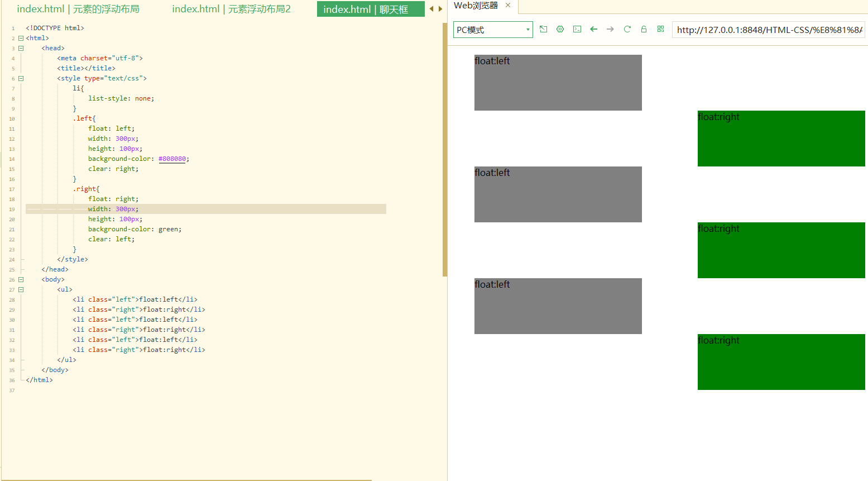Toggle the browser lock icon
868x481 pixels.
[x=644, y=29]
